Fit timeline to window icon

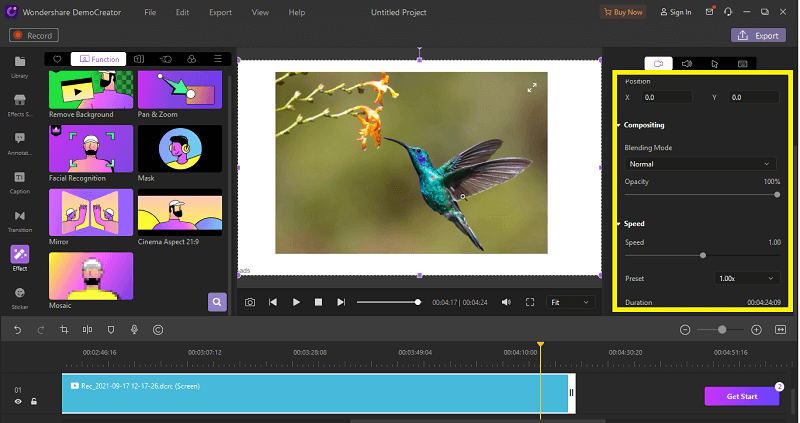(780, 330)
